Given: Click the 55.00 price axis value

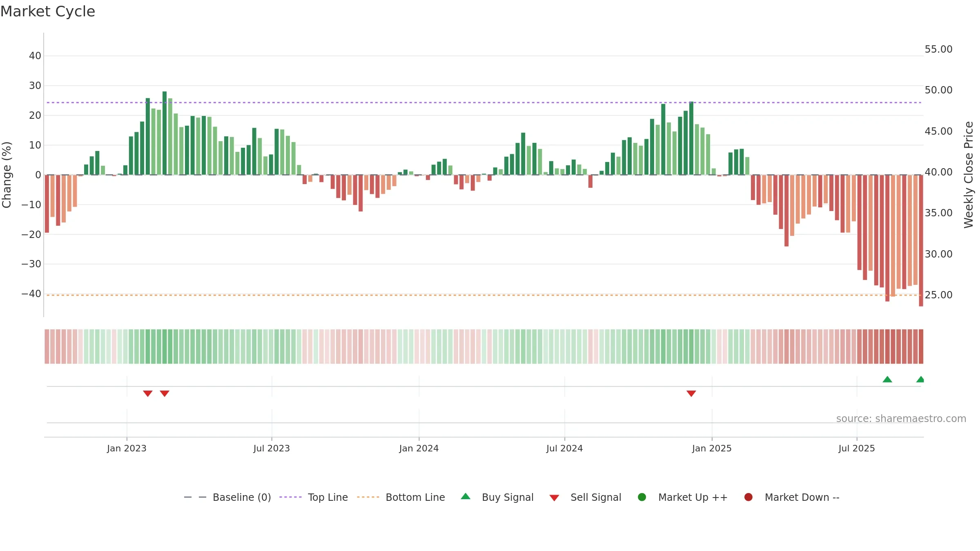Looking at the screenshot, I should pos(938,49).
